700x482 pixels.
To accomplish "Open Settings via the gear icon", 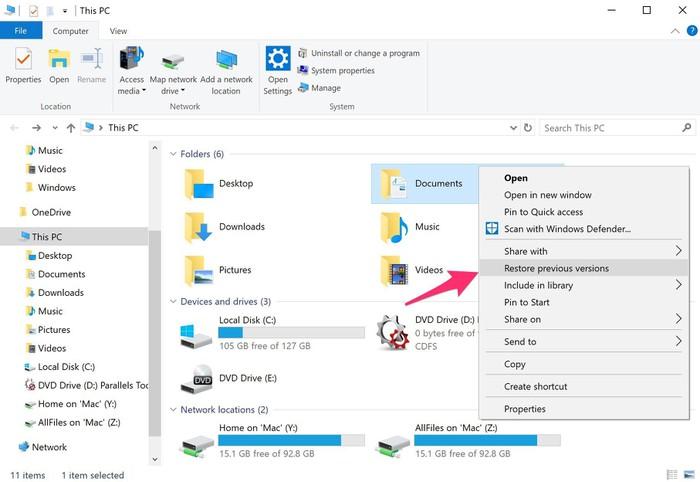I will click(x=278, y=70).
